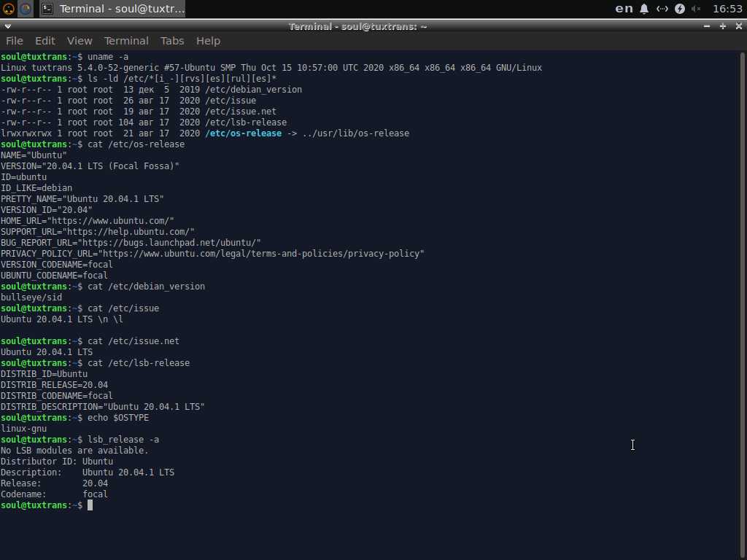Open the Tabs menu

(x=172, y=41)
